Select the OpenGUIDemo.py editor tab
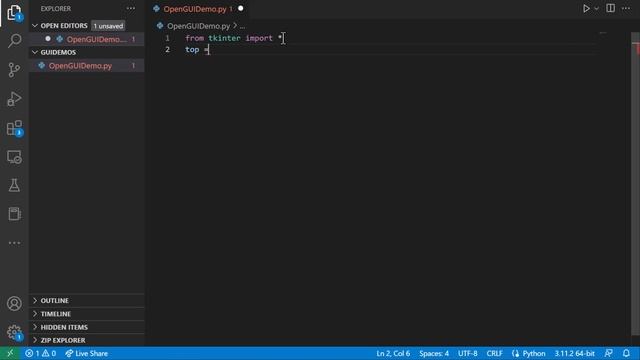The width and height of the screenshot is (640, 360). (195, 9)
